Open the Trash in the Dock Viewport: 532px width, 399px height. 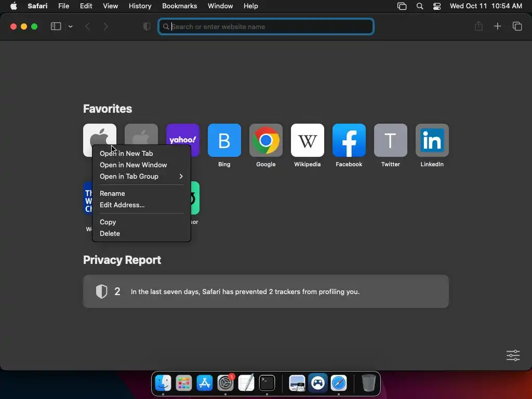click(x=368, y=383)
